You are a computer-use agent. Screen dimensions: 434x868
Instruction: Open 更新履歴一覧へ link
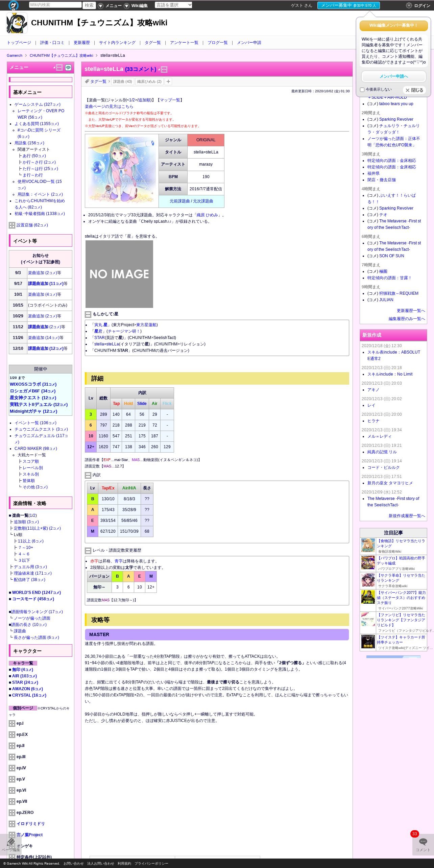(x=411, y=311)
